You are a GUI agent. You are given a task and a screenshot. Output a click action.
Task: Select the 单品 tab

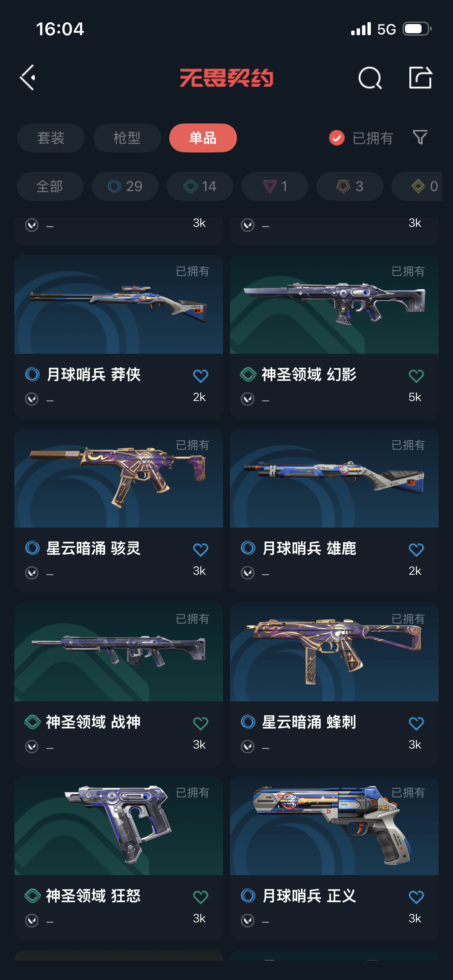coord(203,138)
